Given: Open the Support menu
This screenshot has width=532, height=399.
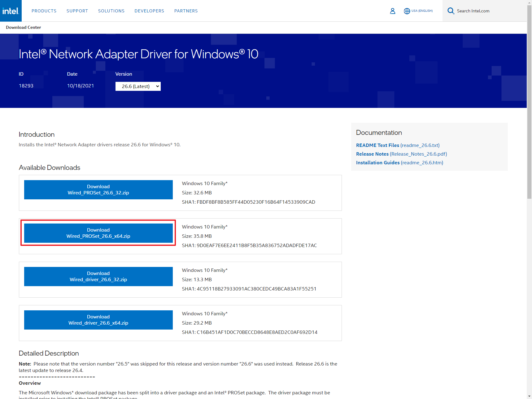Looking at the screenshot, I should pyautogui.click(x=77, y=11).
